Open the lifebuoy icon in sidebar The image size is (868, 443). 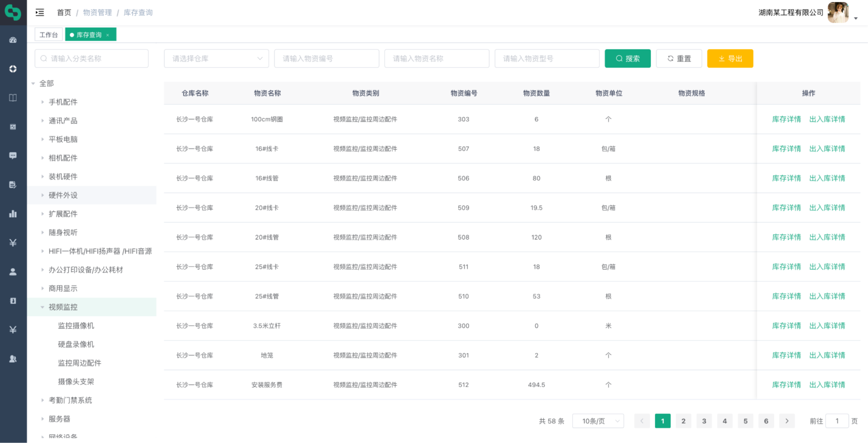13,69
